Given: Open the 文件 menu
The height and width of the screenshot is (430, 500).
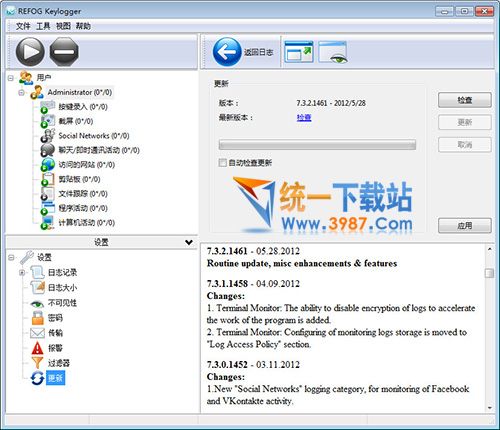Looking at the screenshot, I should [x=23, y=26].
